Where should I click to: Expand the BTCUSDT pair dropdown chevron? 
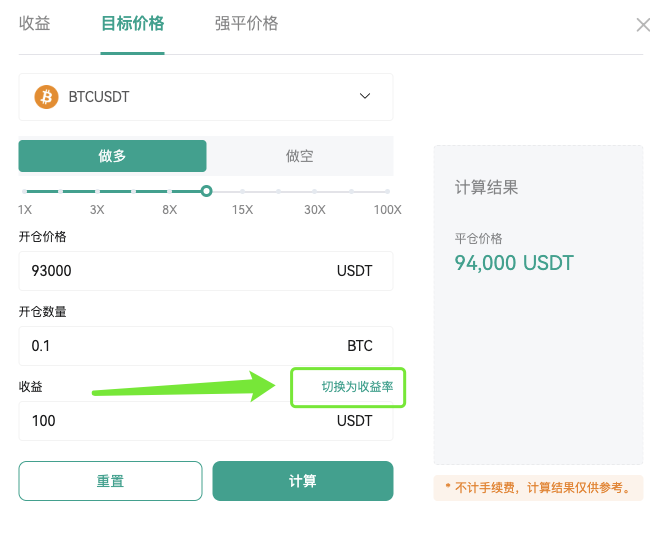click(x=365, y=96)
